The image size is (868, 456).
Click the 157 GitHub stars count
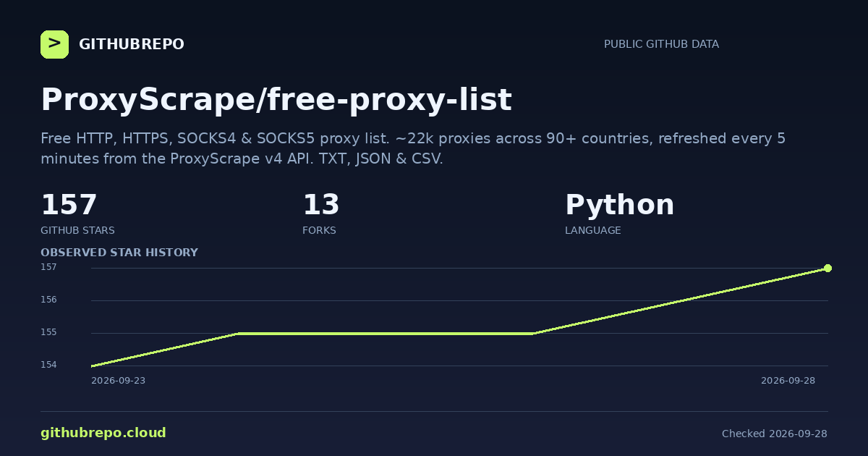click(69, 205)
